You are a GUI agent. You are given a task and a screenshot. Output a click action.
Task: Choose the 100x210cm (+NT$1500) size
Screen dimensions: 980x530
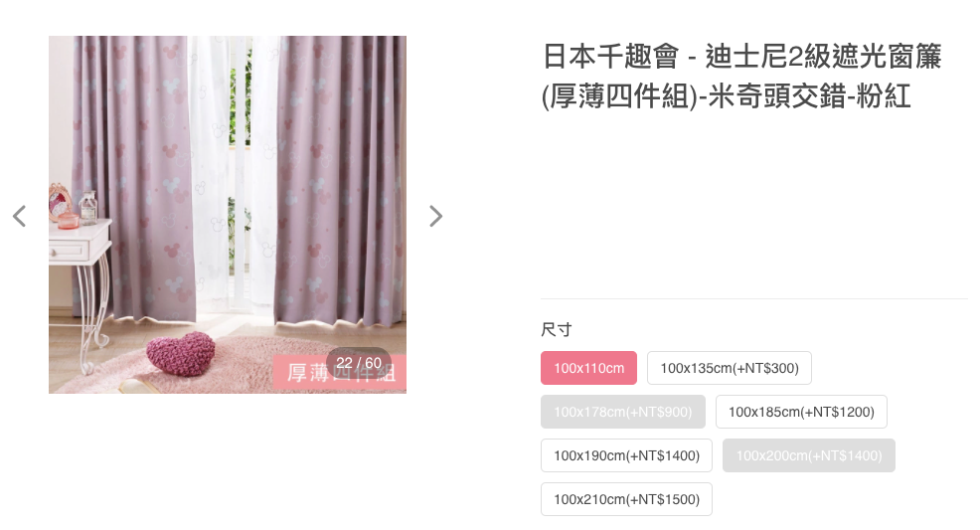pos(626,499)
